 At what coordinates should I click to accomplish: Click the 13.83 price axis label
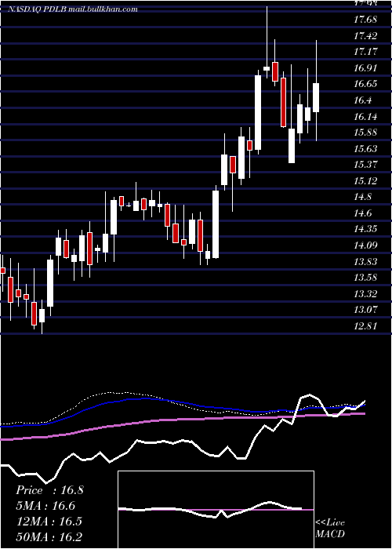pos(365,261)
